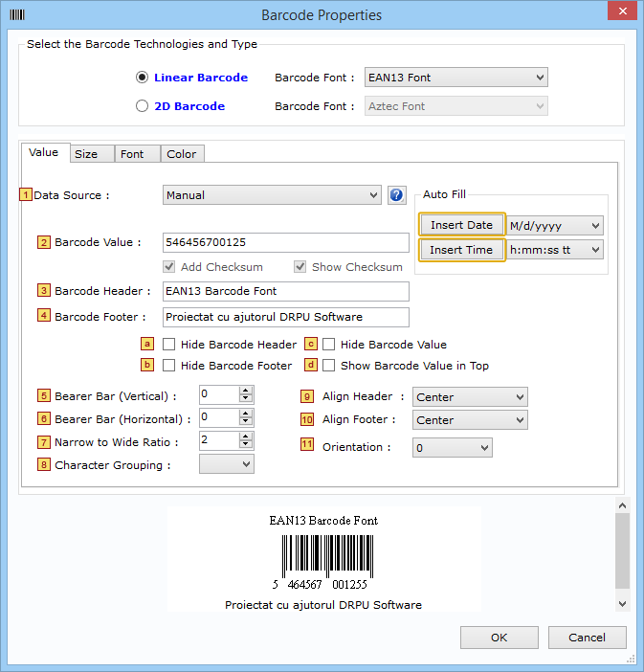
Task: Open the h:mm:ss tt time format dropdown
Action: 555,250
